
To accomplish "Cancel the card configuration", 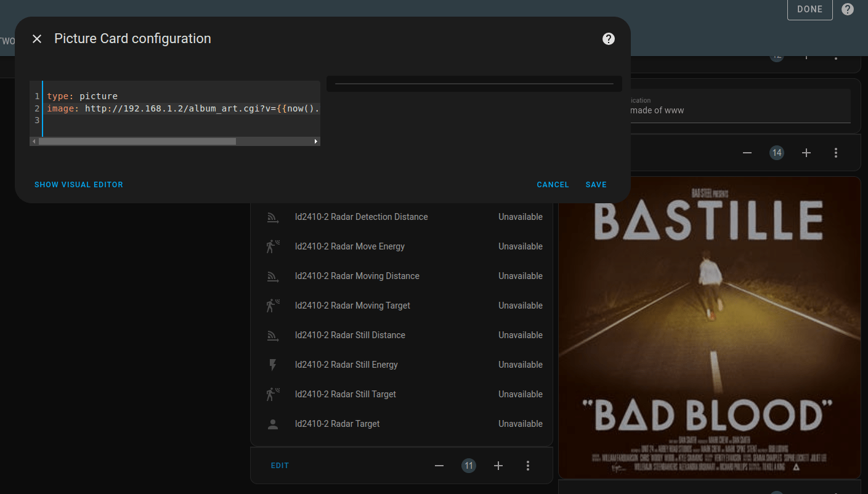I will 553,185.
